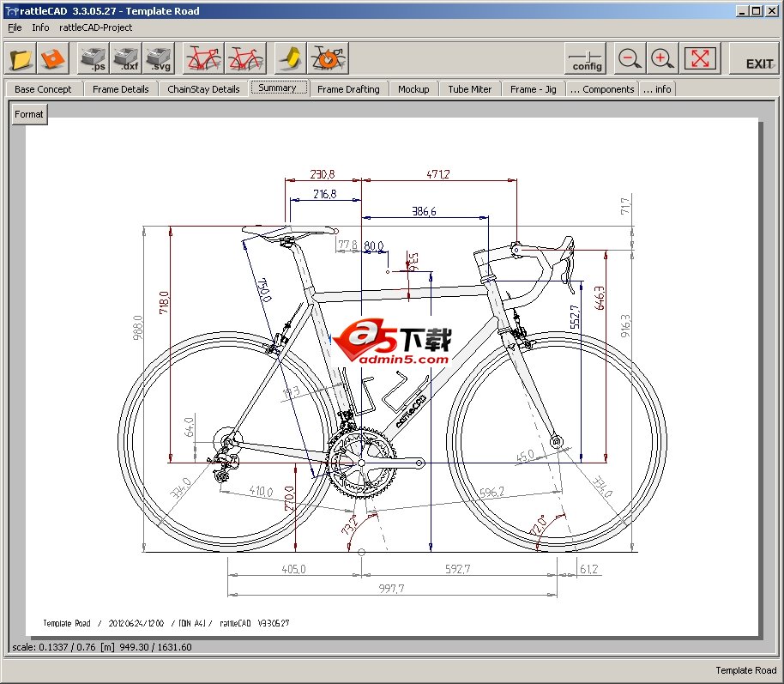Viewport: 784px width, 684px height.
Task: Switch to the Frame Drafting tab
Action: [348, 89]
